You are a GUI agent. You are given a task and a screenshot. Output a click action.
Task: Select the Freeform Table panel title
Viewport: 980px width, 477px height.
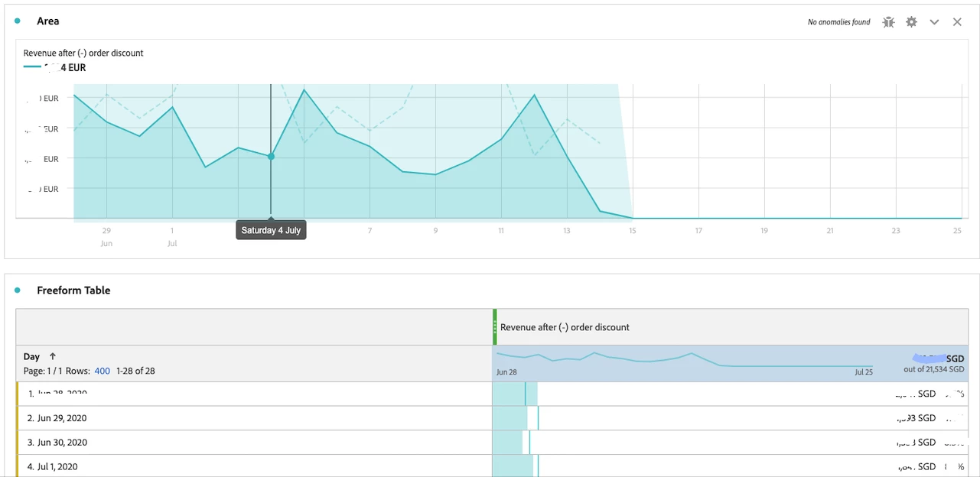(x=73, y=290)
